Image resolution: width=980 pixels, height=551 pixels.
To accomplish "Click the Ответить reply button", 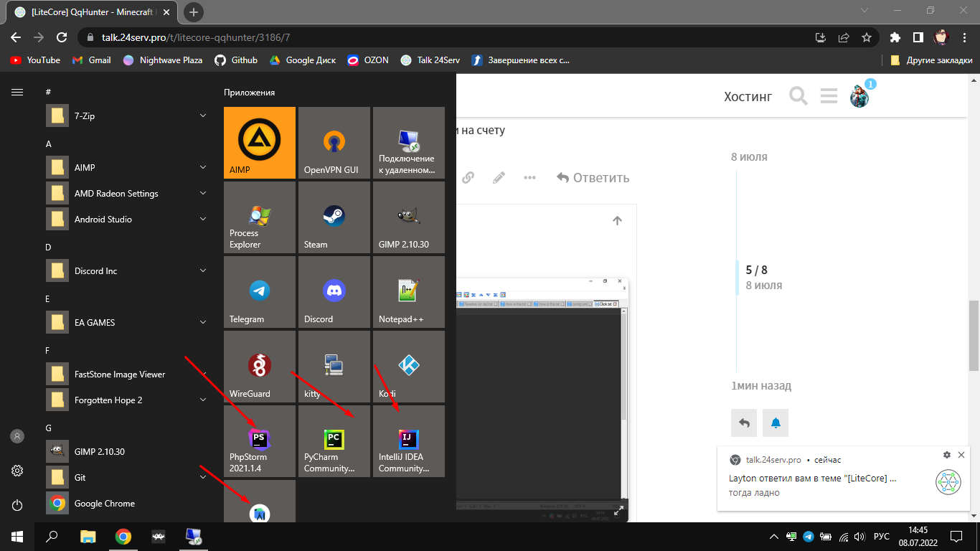I will (593, 178).
